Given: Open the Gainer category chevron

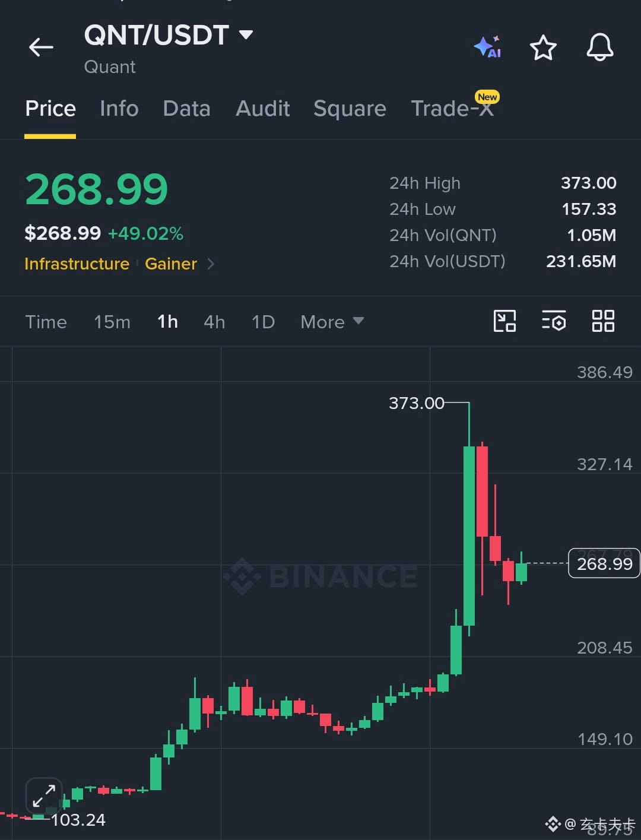Looking at the screenshot, I should pyautogui.click(x=211, y=264).
